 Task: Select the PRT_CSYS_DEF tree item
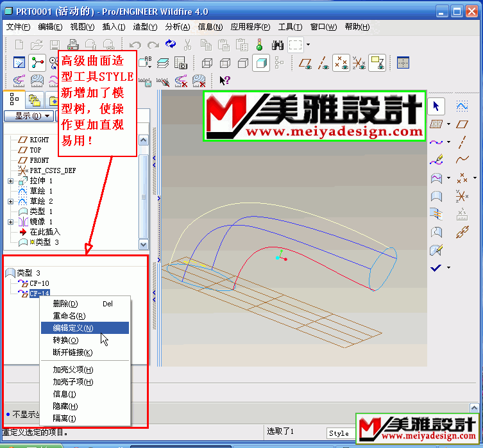(x=53, y=170)
